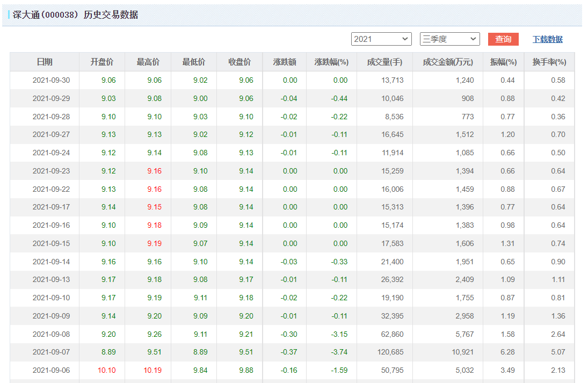This screenshot has width=588, height=383.
Task: Click the 日期 column header
Action: point(45,62)
